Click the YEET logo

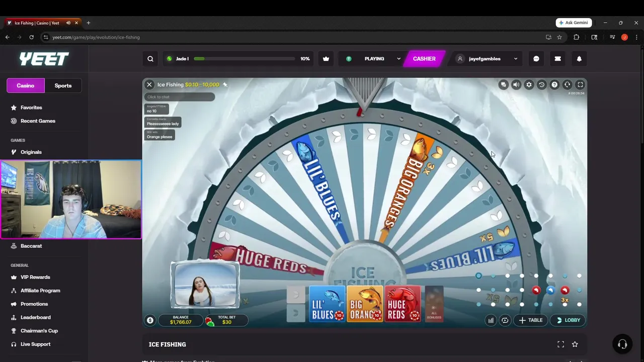(44, 59)
